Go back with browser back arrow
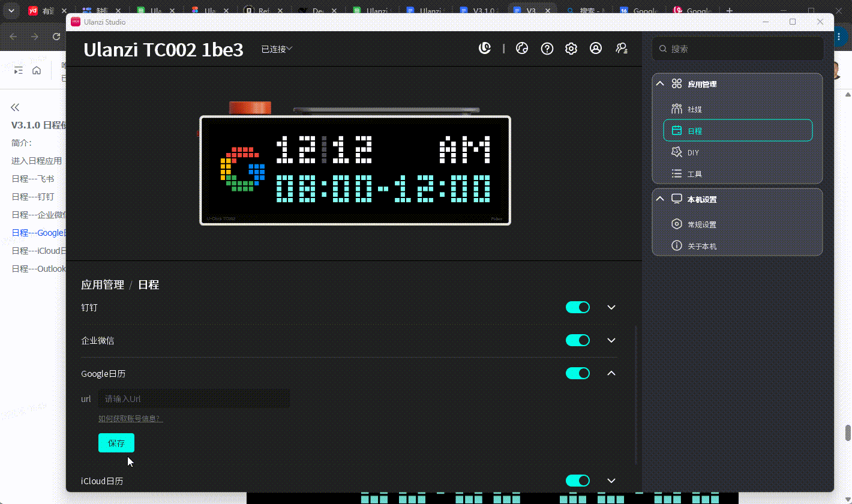 (x=13, y=37)
